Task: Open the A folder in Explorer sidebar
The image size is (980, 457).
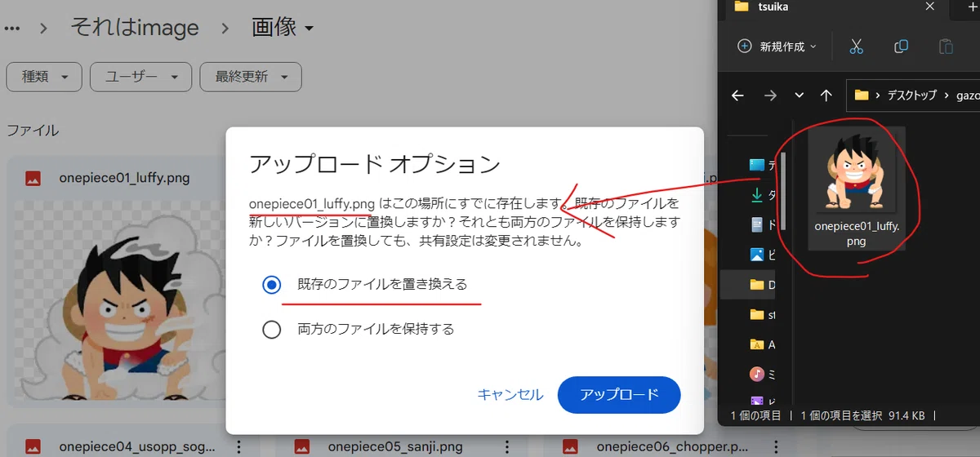Action: [x=762, y=344]
